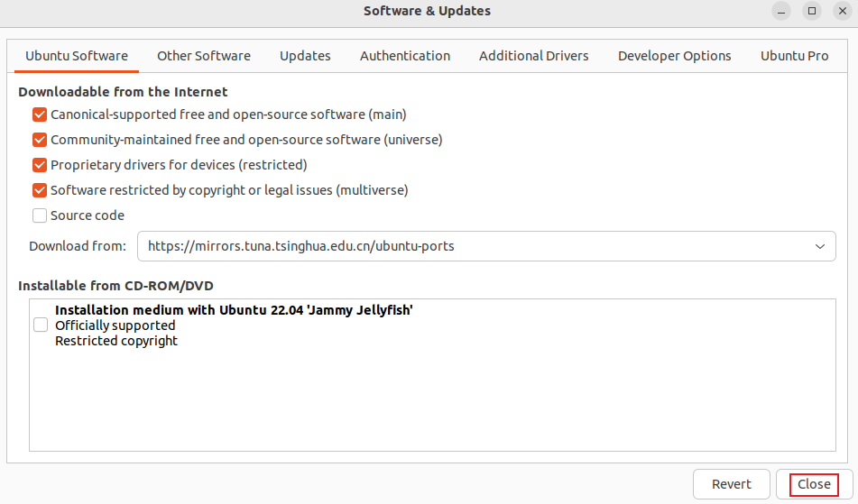858x504 pixels.
Task: Open the Other Software tab
Action: click(x=204, y=56)
